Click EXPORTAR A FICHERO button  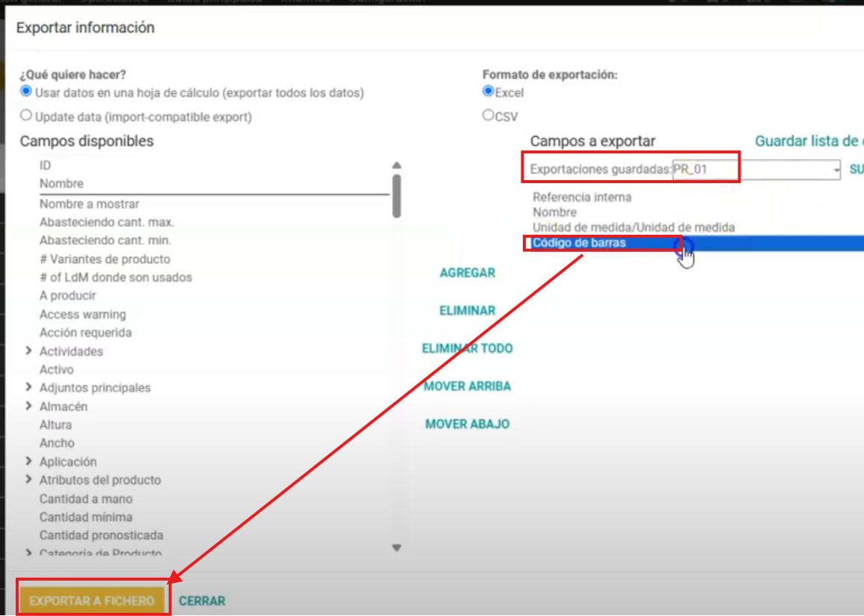92,600
